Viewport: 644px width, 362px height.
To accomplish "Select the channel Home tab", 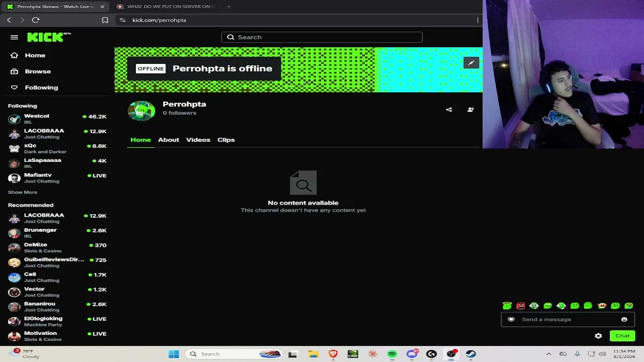I will [x=140, y=140].
